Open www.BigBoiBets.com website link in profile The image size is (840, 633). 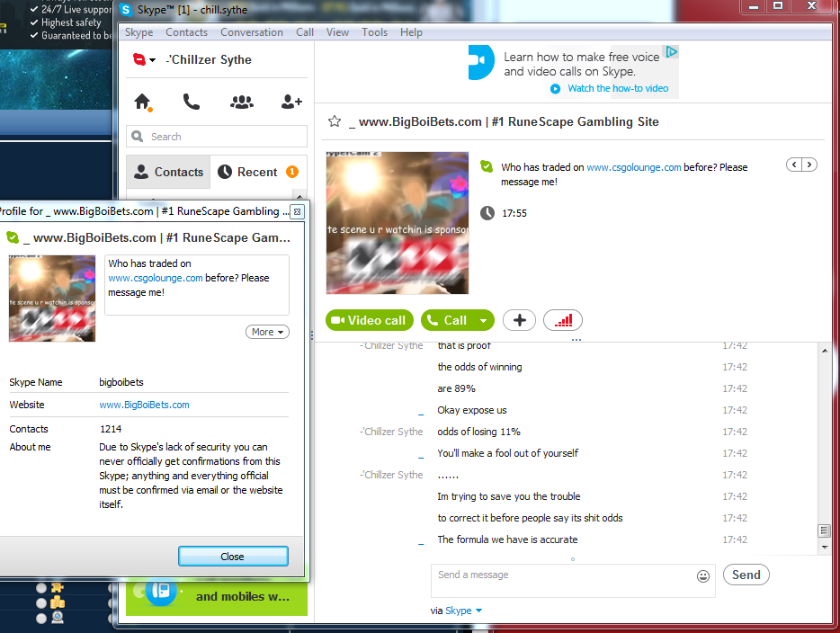point(144,405)
